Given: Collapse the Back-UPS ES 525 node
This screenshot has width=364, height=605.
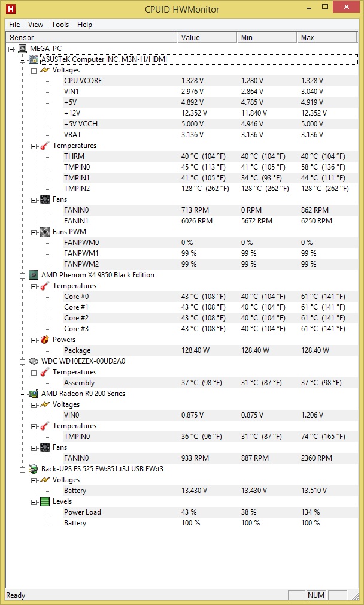Looking at the screenshot, I should click(22, 470).
